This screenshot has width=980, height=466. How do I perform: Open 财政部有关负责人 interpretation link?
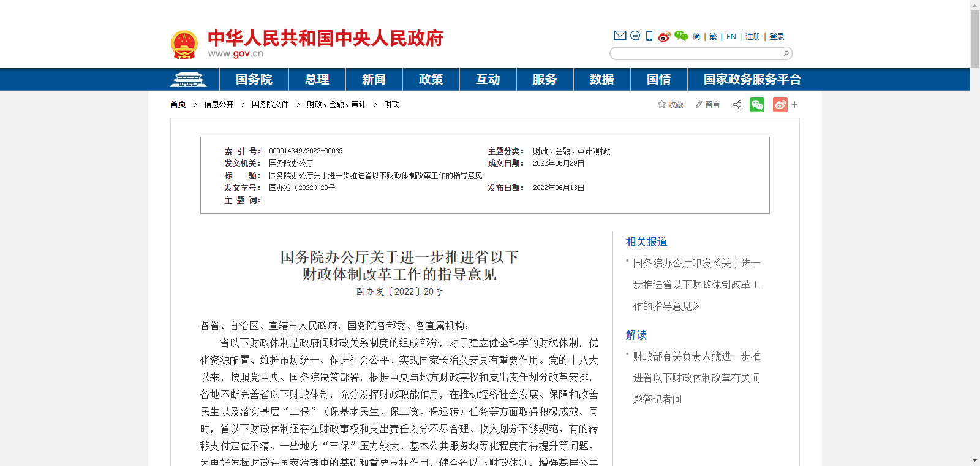[x=697, y=378]
